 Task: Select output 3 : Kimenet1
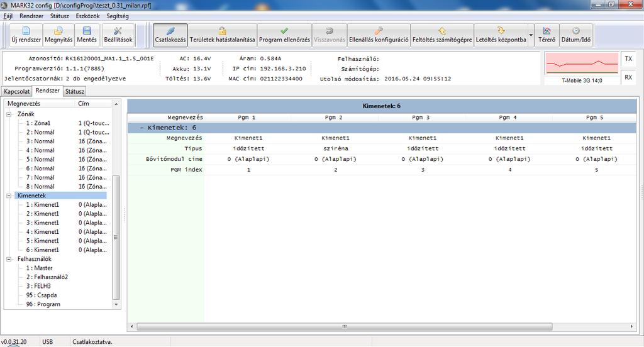(42, 223)
